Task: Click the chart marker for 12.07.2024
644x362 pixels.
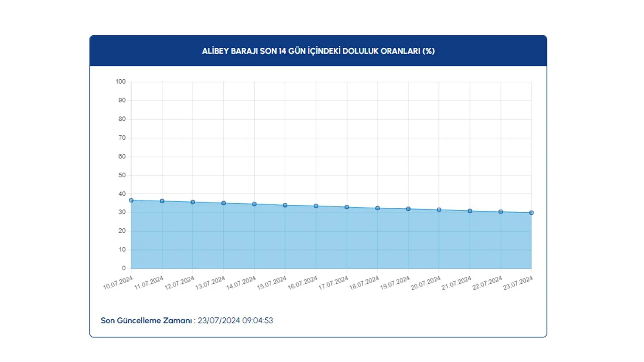Action: coord(193,202)
